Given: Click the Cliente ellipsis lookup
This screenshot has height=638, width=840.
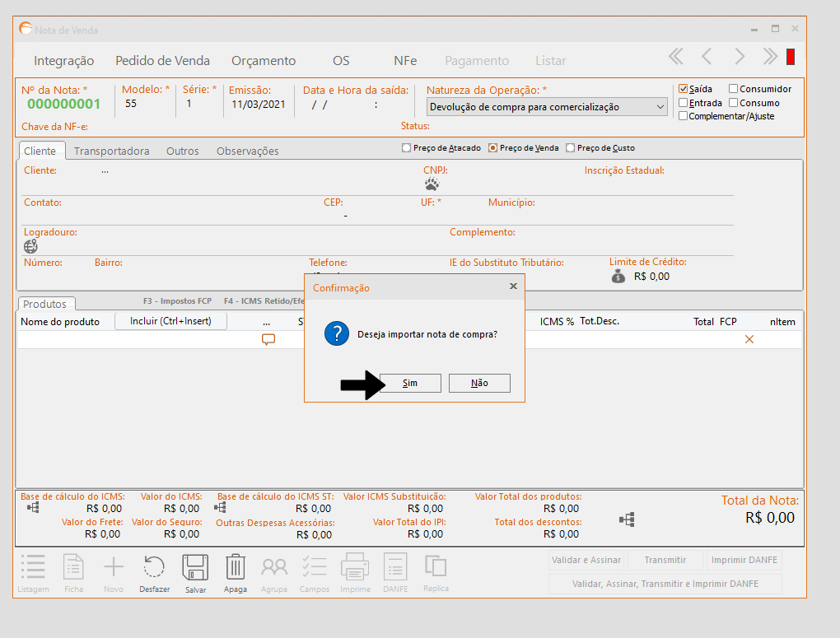Looking at the screenshot, I should [x=105, y=171].
